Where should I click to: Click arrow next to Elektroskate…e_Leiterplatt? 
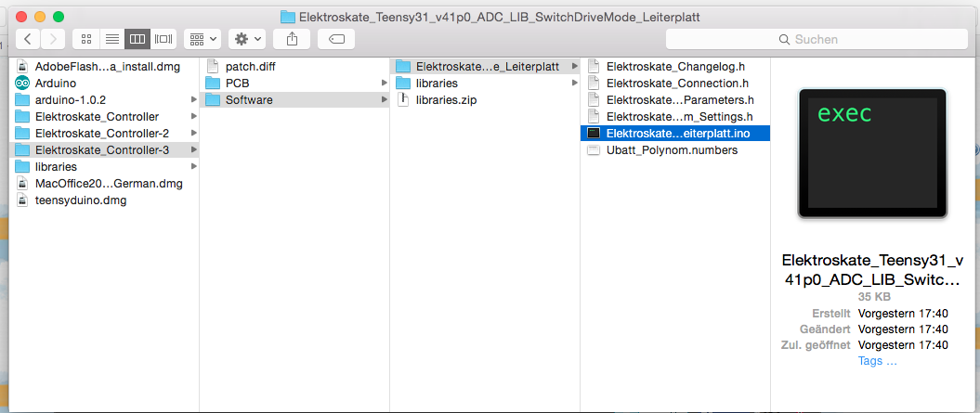[x=574, y=66]
